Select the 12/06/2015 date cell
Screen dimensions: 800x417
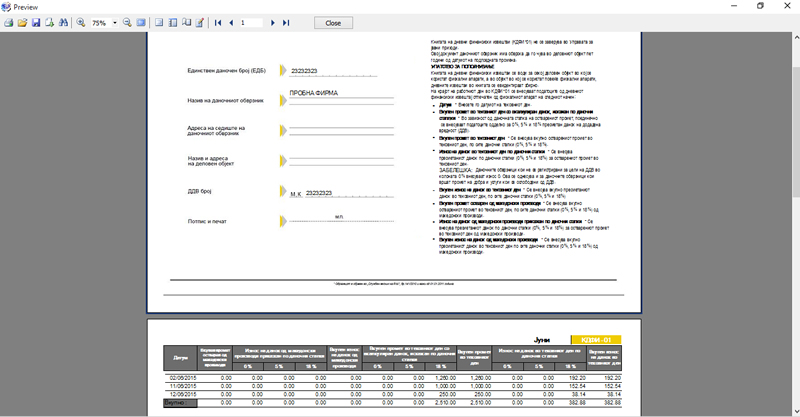pyautogui.click(x=183, y=395)
